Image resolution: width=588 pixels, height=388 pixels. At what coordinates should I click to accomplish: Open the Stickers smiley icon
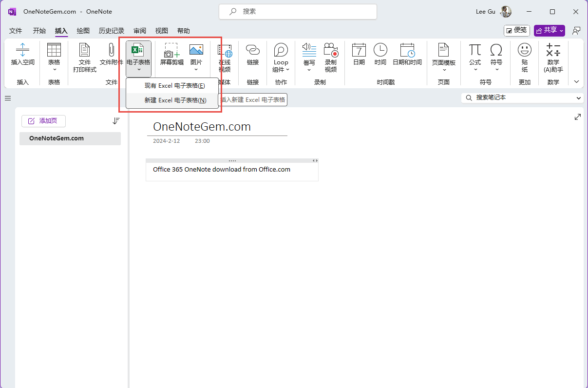(524, 50)
